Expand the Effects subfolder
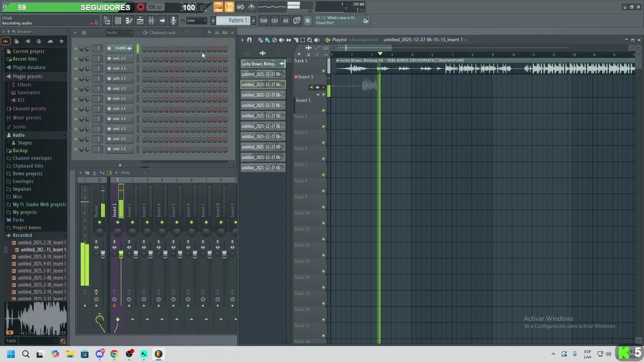The image size is (644, 362). (x=24, y=85)
